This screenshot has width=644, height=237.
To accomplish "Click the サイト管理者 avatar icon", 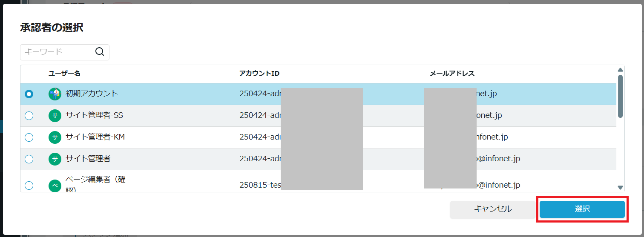I will tap(55, 159).
